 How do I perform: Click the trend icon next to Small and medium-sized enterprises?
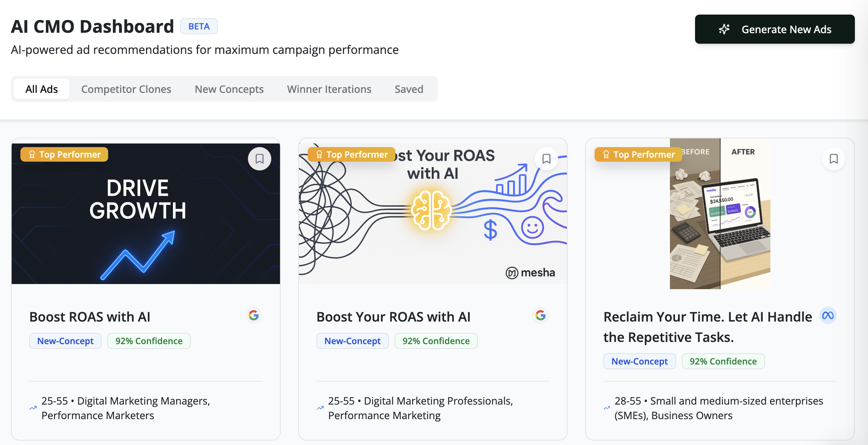(607, 408)
